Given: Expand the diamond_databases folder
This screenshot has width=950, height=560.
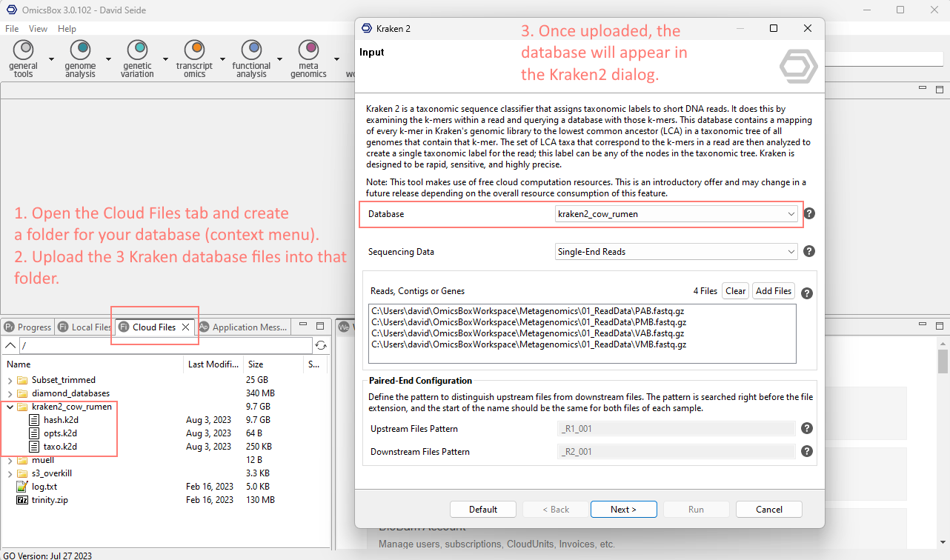Looking at the screenshot, I should [x=10, y=393].
